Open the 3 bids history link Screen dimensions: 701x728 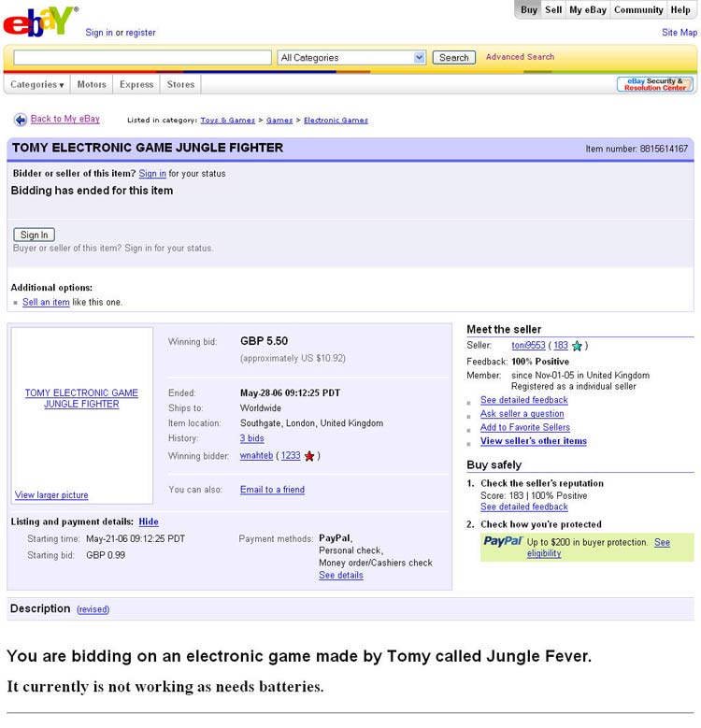tap(252, 438)
